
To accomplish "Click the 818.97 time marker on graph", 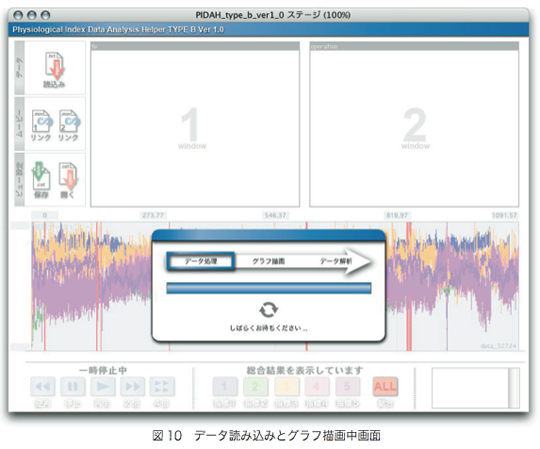I will pos(397,215).
